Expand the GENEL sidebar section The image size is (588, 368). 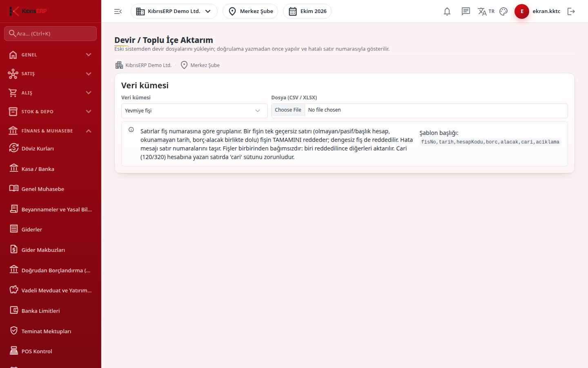coord(51,55)
